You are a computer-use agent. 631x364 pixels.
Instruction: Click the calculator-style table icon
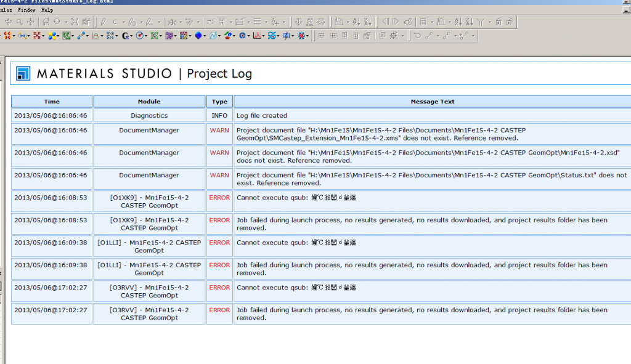click(423, 22)
